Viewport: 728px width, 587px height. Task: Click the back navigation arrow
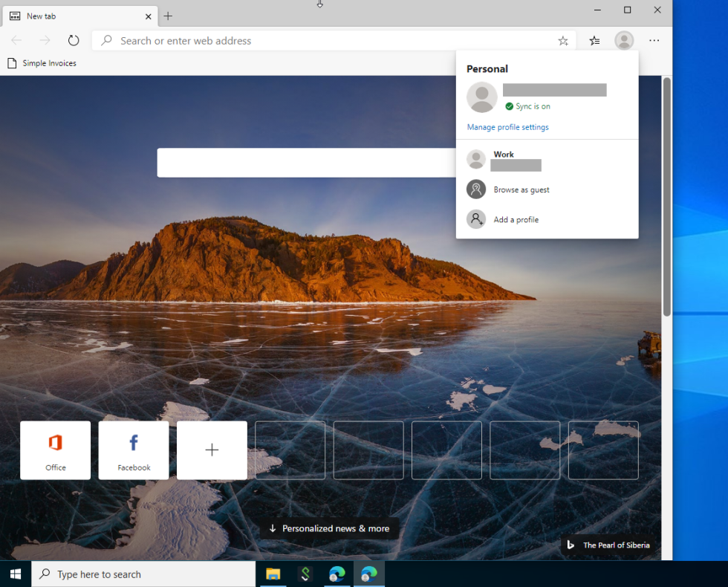click(16, 40)
